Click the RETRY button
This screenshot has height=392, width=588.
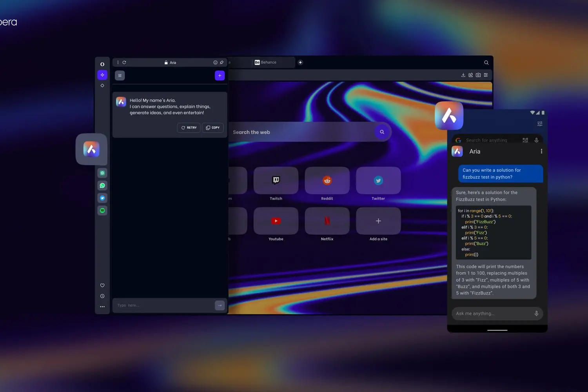click(x=189, y=128)
